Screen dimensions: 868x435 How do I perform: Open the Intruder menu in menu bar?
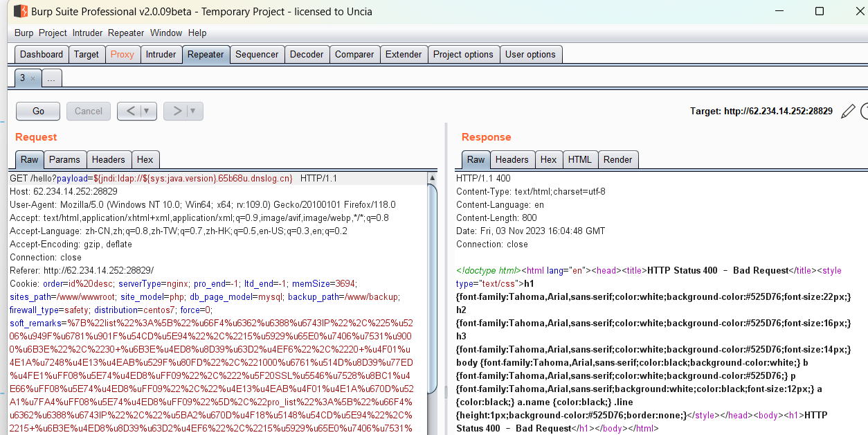click(87, 33)
